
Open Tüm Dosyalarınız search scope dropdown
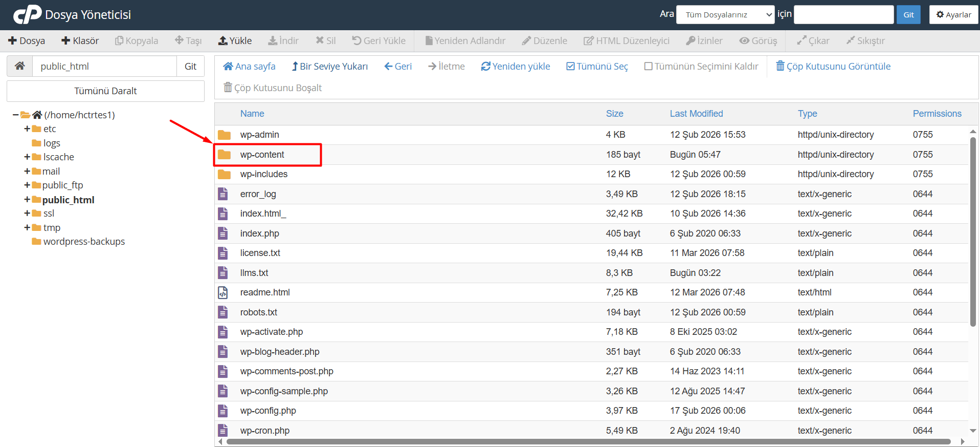coord(725,14)
